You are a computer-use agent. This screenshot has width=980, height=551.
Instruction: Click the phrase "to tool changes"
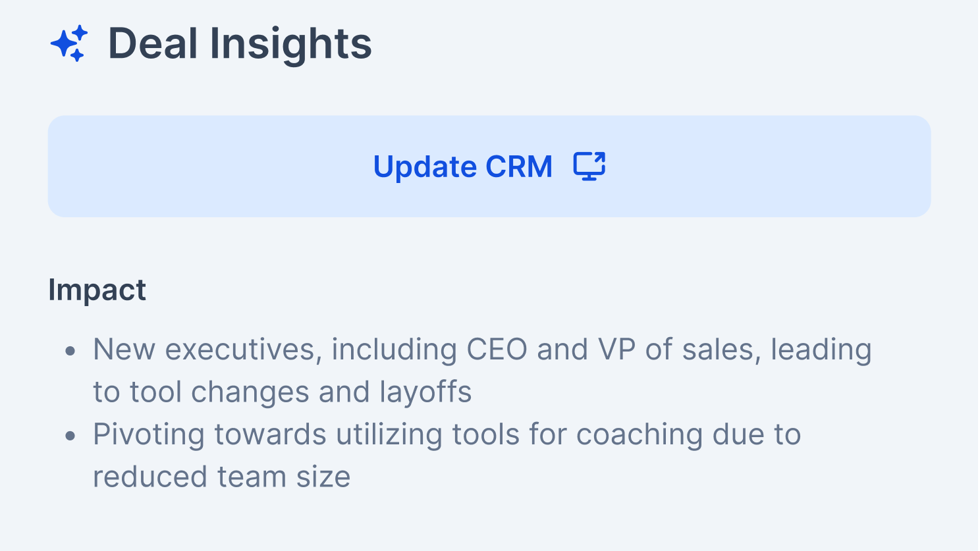201,392
